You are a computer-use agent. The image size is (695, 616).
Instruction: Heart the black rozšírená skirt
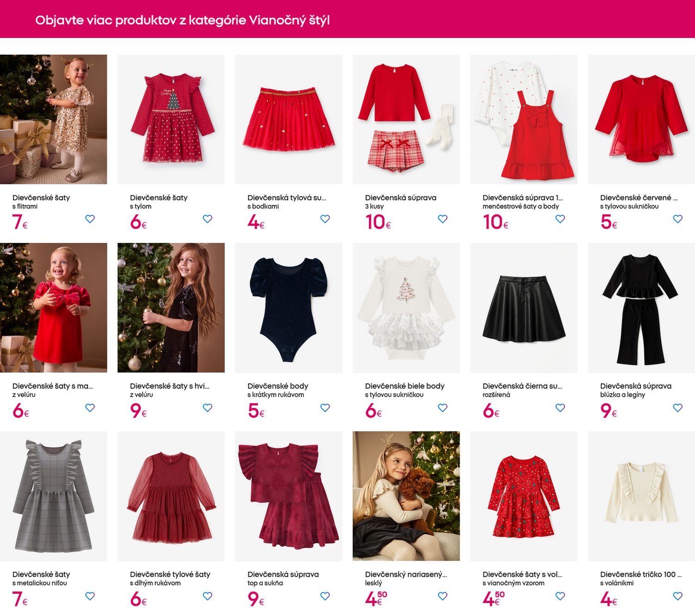click(560, 408)
